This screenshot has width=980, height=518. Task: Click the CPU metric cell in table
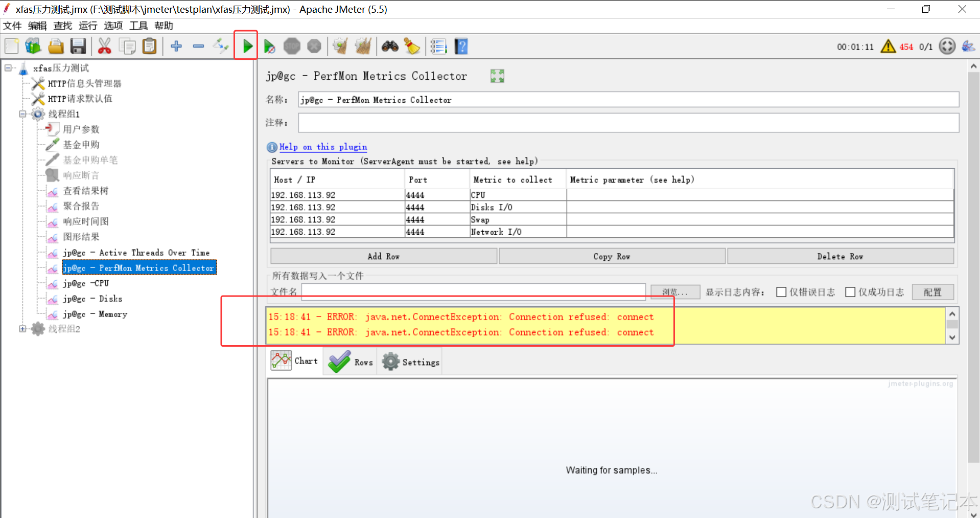518,195
